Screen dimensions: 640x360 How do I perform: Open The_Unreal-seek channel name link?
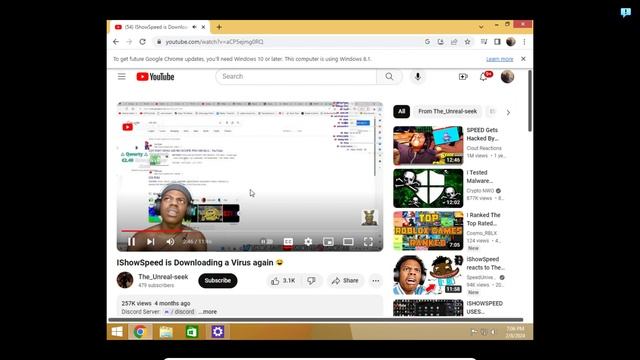[x=163, y=277]
